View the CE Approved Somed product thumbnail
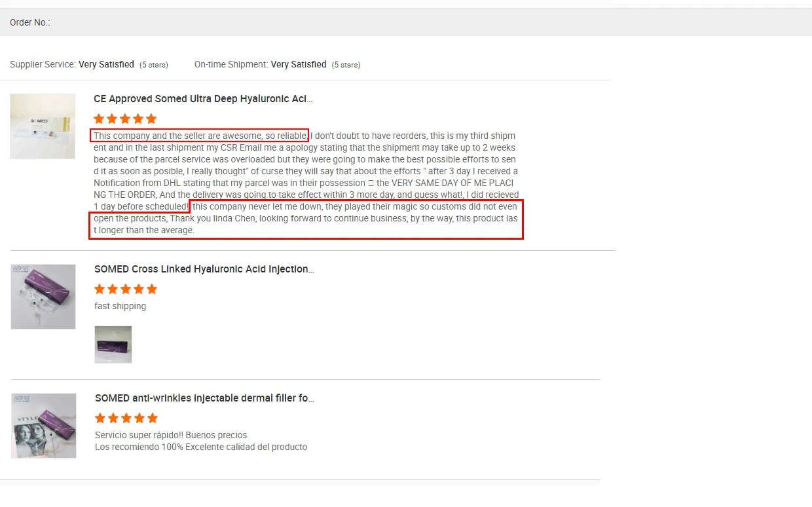 pos(43,126)
